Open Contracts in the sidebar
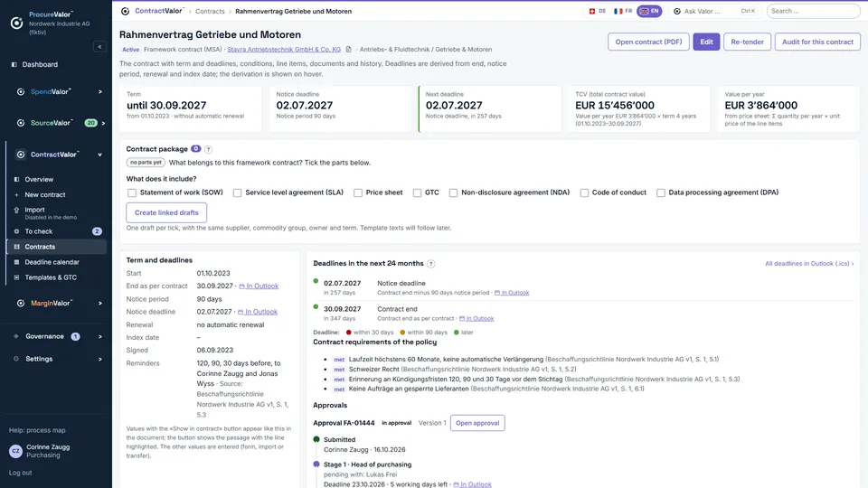The image size is (868, 488). [x=57, y=247]
